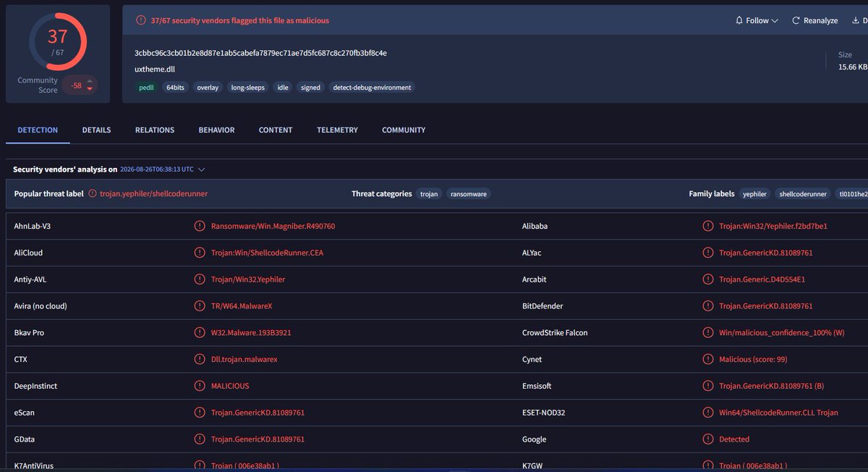
Task: Open the analysis date dropdown chevron
Action: point(202,169)
